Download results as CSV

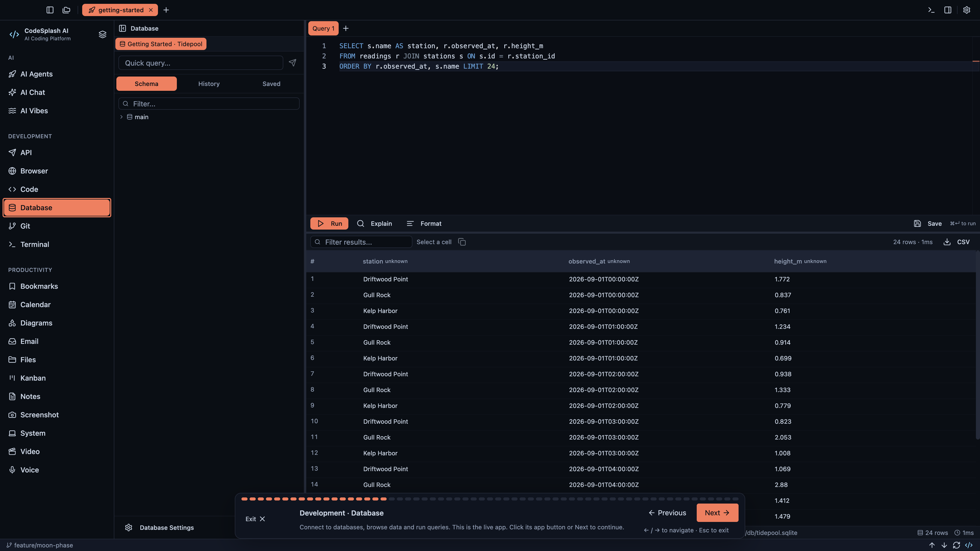pos(957,242)
